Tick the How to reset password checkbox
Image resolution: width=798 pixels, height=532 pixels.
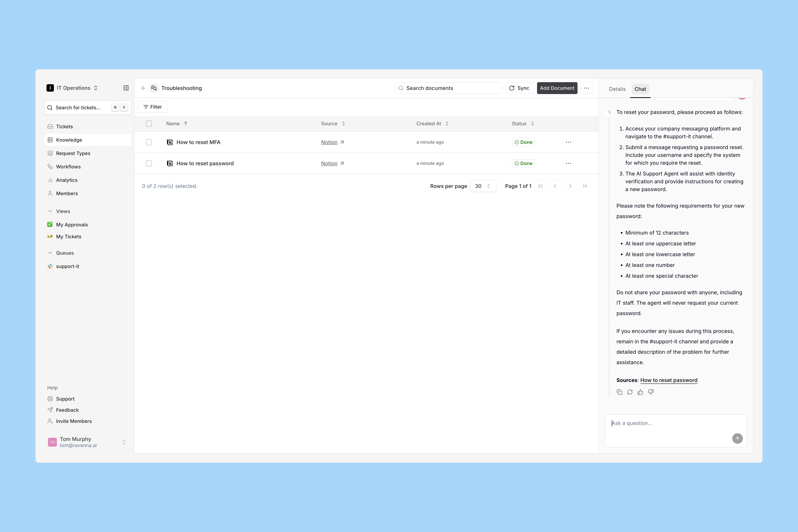click(x=149, y=164)
